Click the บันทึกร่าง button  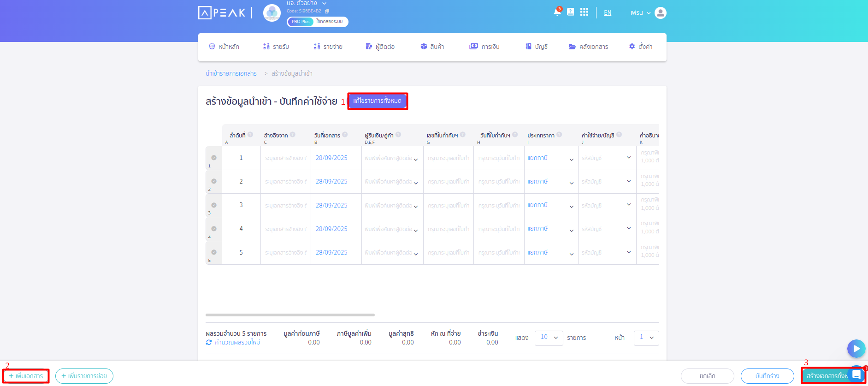tap(767, 376)
